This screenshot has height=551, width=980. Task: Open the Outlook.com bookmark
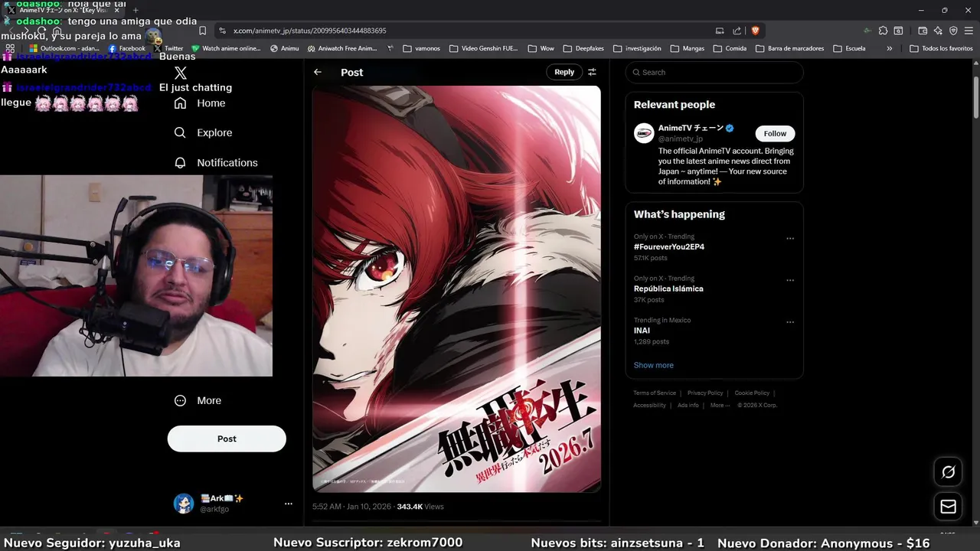pos(64,48)
